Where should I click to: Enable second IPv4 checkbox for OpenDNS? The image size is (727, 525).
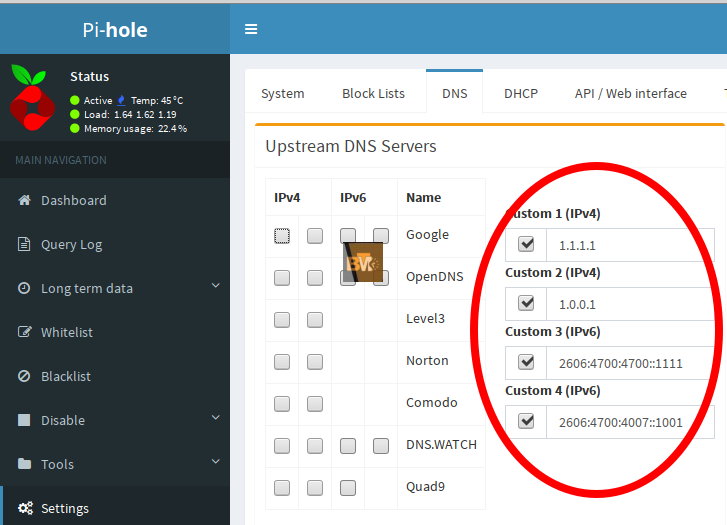[315, 278]
